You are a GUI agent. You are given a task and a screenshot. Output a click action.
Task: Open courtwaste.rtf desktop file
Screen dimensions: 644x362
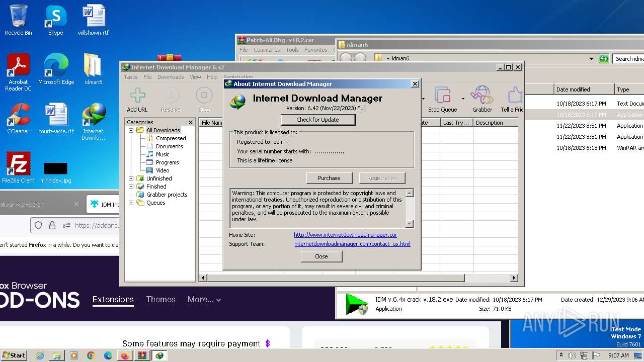pyautogui.click(x=56, y=119)
